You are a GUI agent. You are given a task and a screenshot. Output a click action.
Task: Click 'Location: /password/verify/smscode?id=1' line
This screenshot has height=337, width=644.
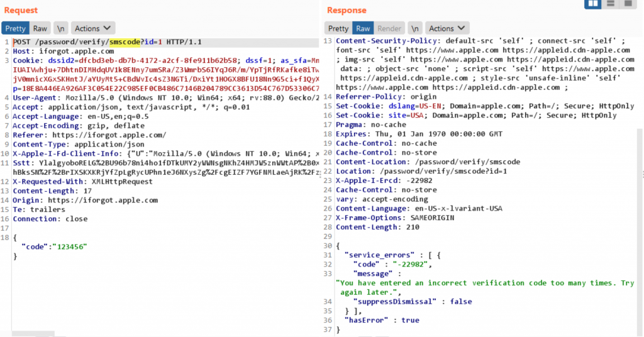[x=421, y=171]
